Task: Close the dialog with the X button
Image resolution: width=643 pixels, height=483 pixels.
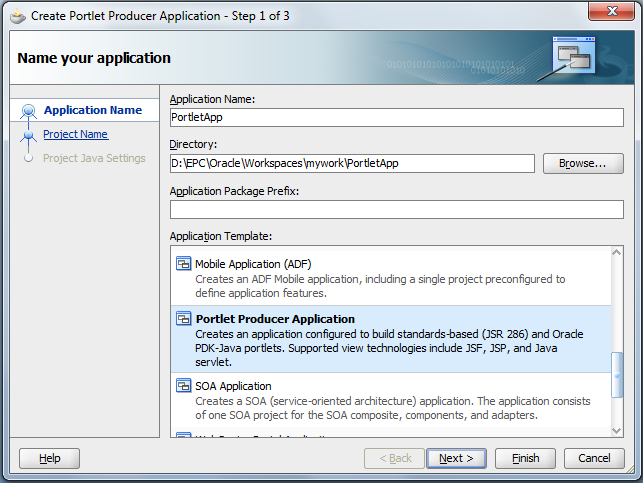Action: coord(611,11)
